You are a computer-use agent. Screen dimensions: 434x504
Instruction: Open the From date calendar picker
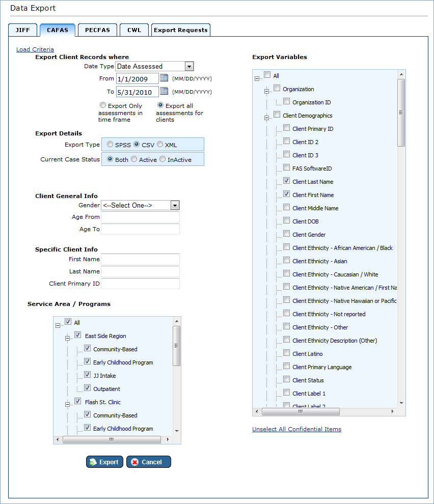(x=164, y=78)
